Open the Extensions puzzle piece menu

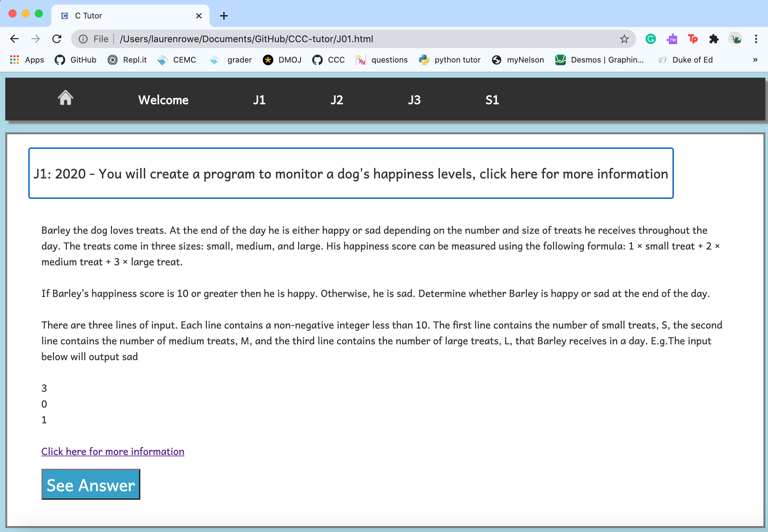(714, 39)
